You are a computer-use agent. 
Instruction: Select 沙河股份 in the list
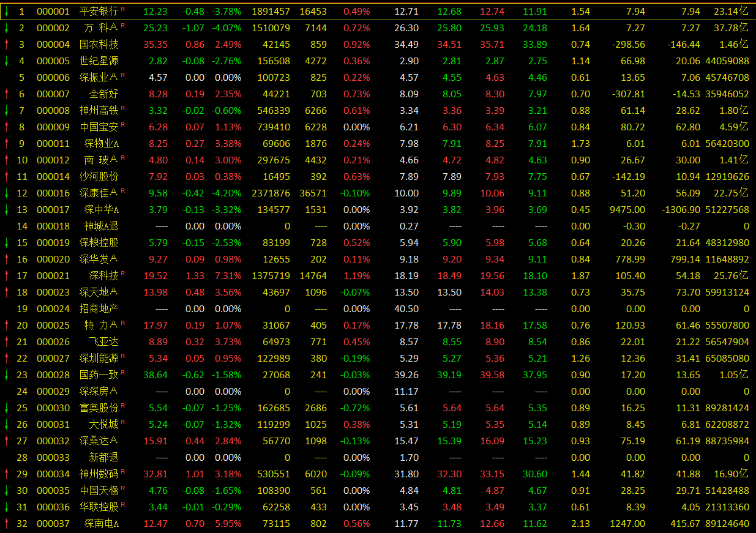pos(99,176)
